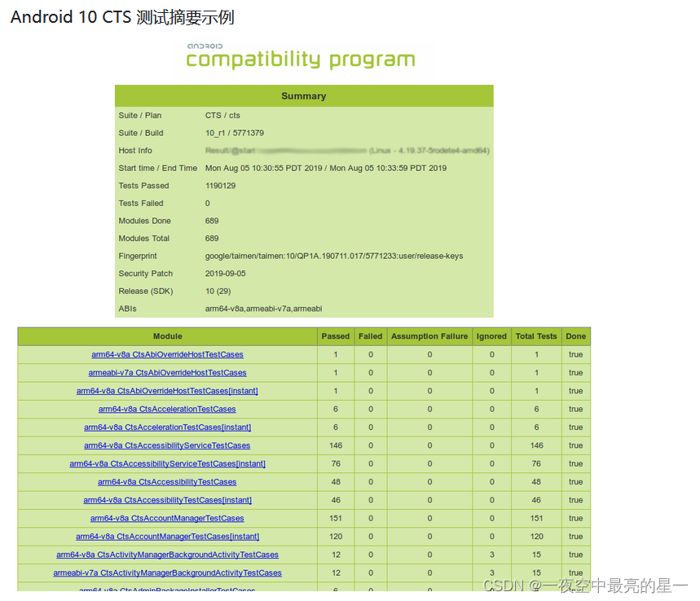This screenshot has height=601, width=700.
Task: View arm64-v8a CtsAccessibilityTestCases[instant] details
Action: [x=167, y=500]
